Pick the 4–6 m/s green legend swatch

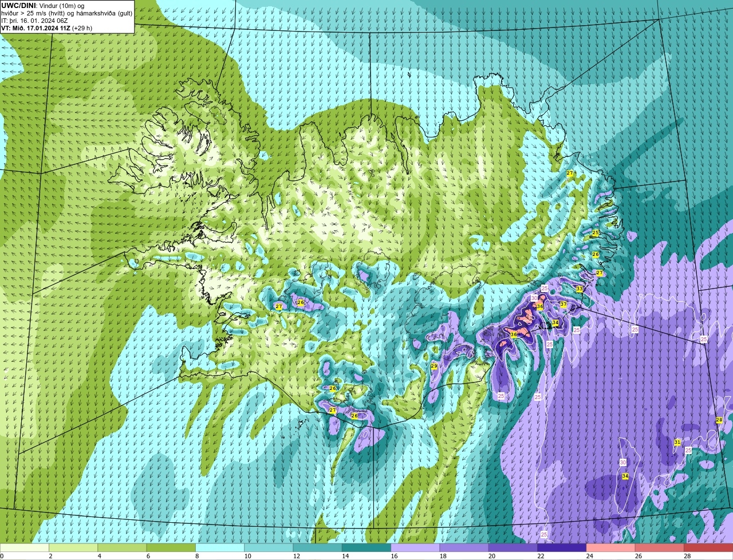pos(122,548)
